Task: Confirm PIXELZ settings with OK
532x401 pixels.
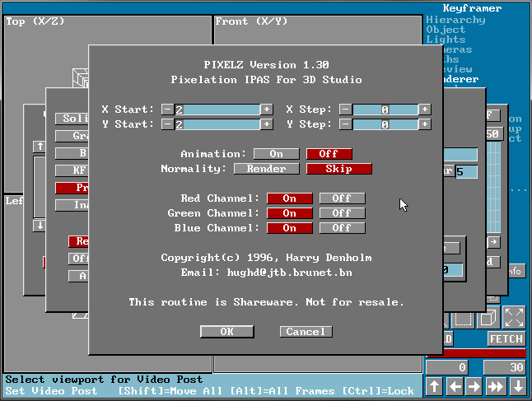Action: point(227,332)
